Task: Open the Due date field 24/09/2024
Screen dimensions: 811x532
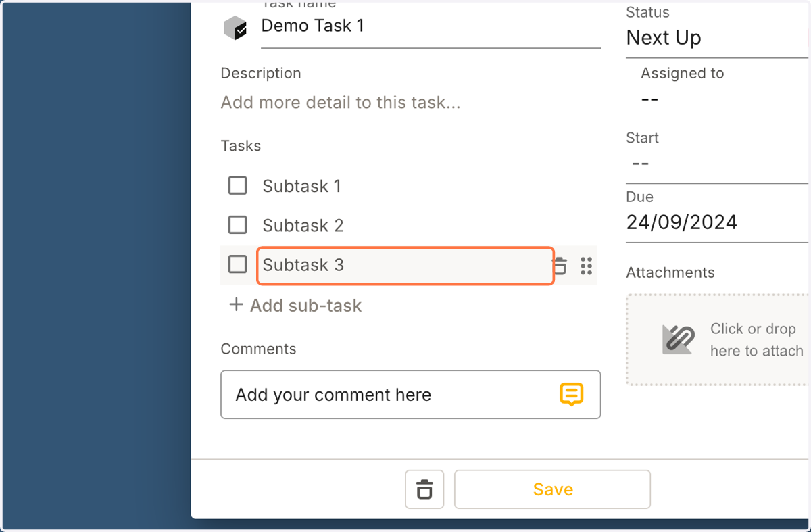Action: click(x=718, y=222)
